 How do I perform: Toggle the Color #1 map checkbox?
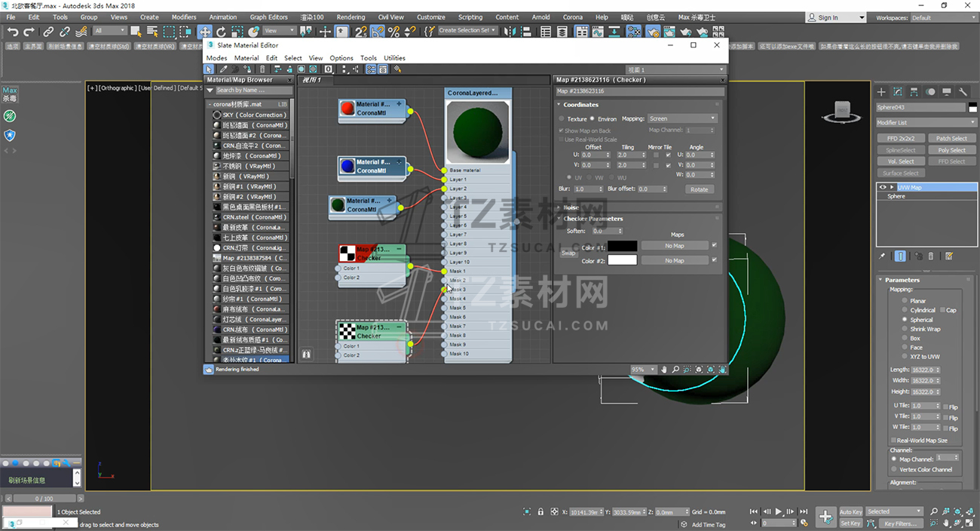(x=714, y=245)
